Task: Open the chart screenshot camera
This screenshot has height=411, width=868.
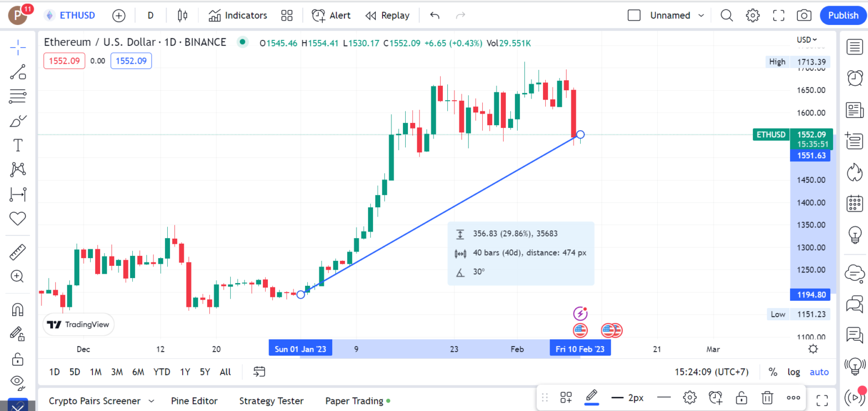Action: 804,15
